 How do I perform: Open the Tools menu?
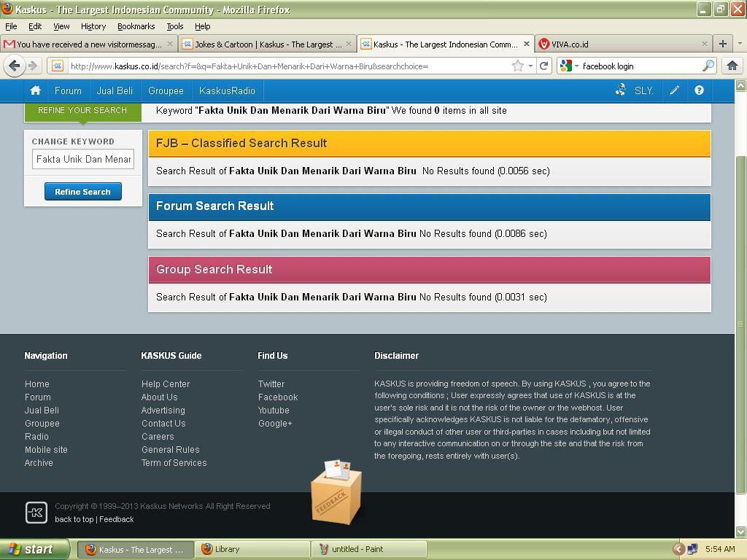[175, 26]
